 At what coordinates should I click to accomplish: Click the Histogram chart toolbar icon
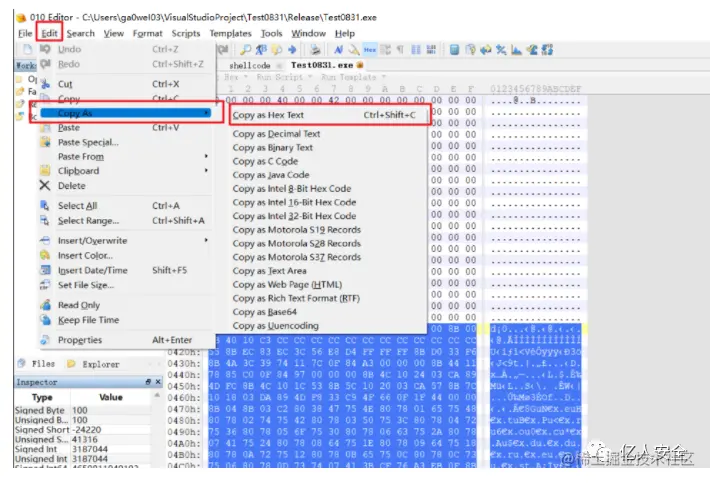[516, 50]
